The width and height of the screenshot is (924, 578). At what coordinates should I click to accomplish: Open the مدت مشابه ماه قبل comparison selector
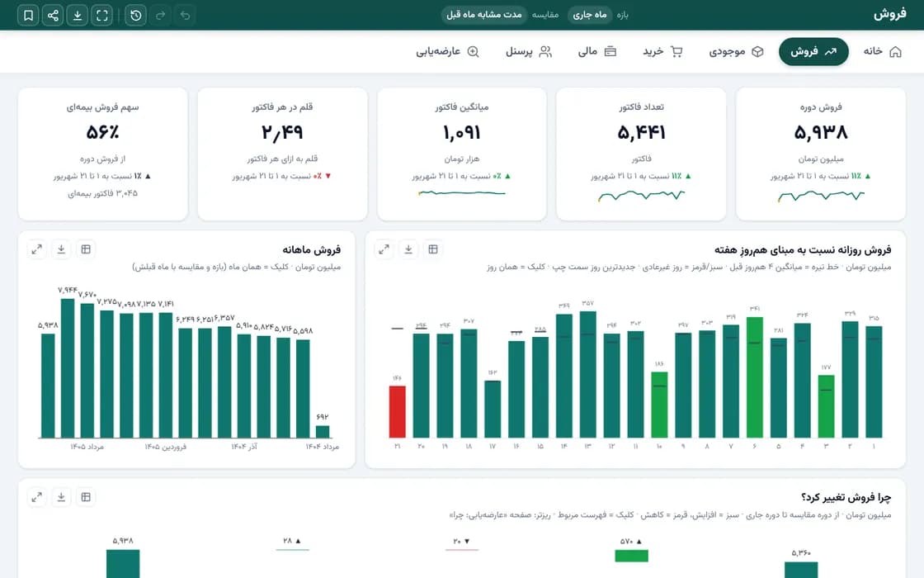pyautogui.click(x=483, y=15)
